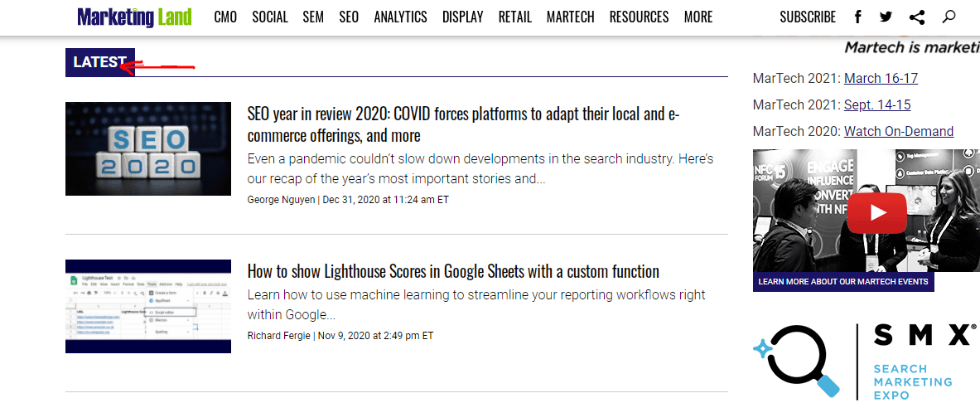Open the Marketing Land Facebook page icon

click(x=858, y=17)
